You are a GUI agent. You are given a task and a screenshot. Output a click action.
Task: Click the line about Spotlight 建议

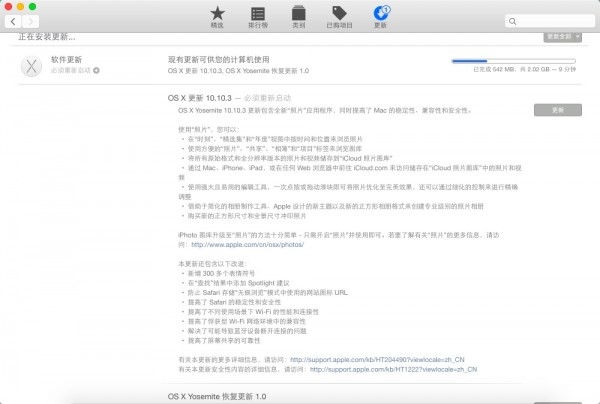238,283
